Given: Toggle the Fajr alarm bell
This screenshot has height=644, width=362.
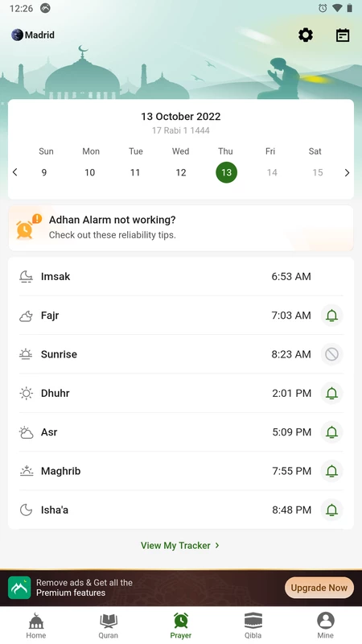Looking at the screenshot, I should click(331, 316).
